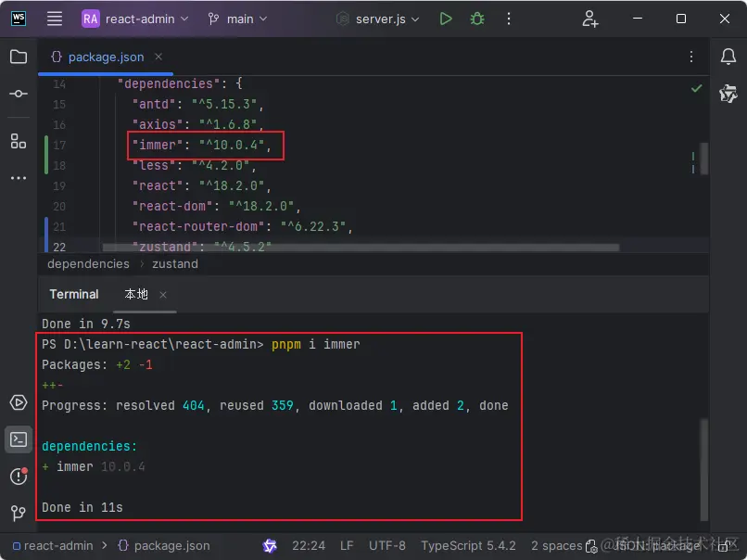Close the package.json editor tab
The image size is (747, 560).
158,57
